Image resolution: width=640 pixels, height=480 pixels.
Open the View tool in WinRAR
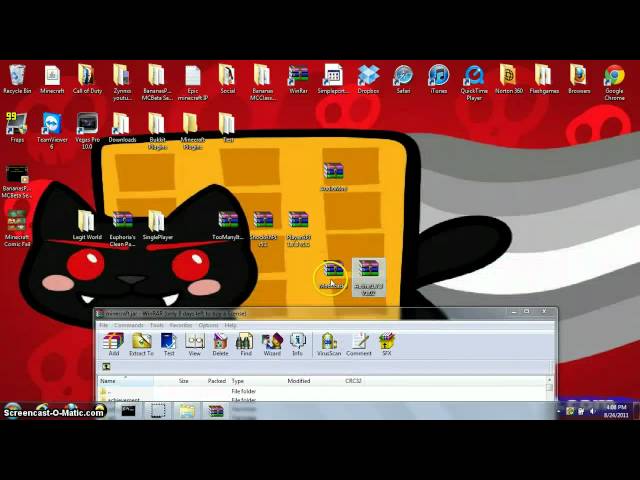[x=194, y=344]
